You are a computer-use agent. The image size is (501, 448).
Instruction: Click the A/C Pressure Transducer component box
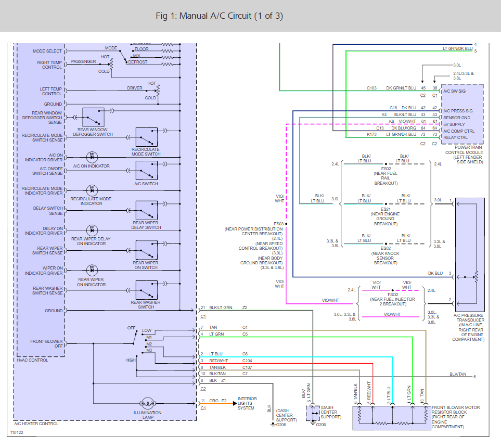(x=470, y=251)
